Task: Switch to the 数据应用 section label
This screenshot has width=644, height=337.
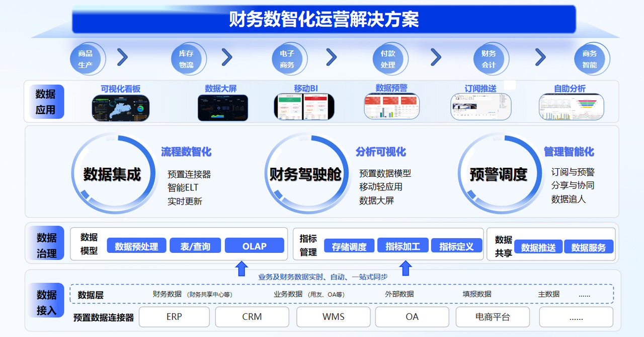Action: pyautogui.click(x=45, y=102)
